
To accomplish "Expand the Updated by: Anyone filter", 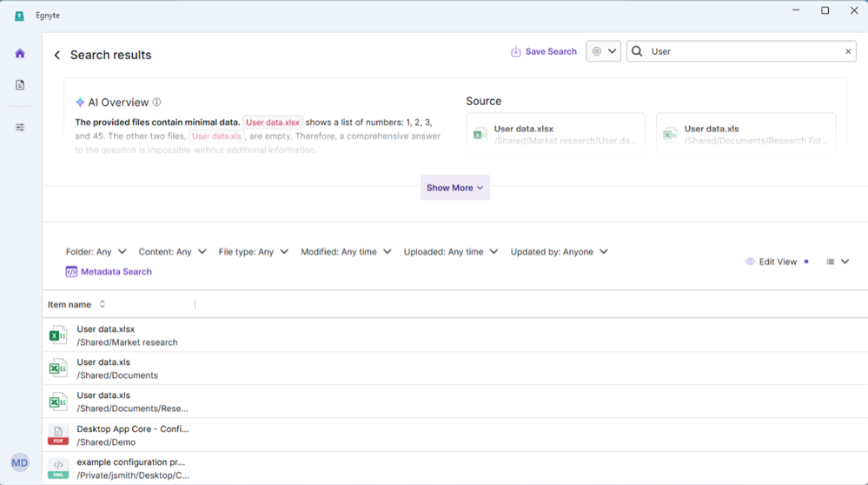I will [x=559, y=252].
